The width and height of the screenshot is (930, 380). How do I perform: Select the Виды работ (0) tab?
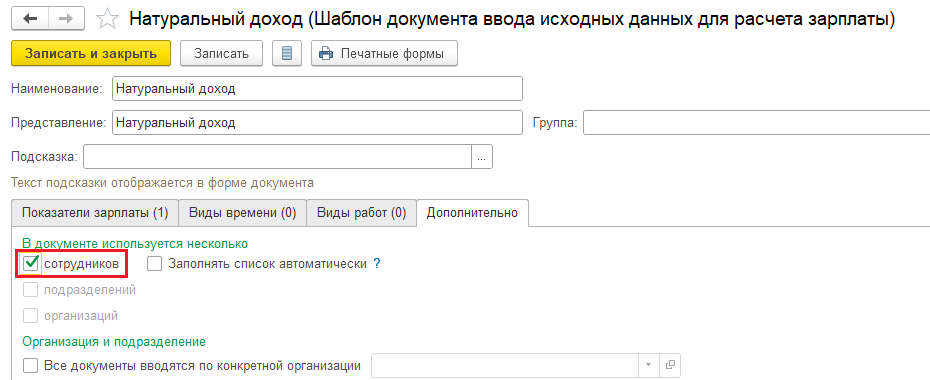pos(361,213)
